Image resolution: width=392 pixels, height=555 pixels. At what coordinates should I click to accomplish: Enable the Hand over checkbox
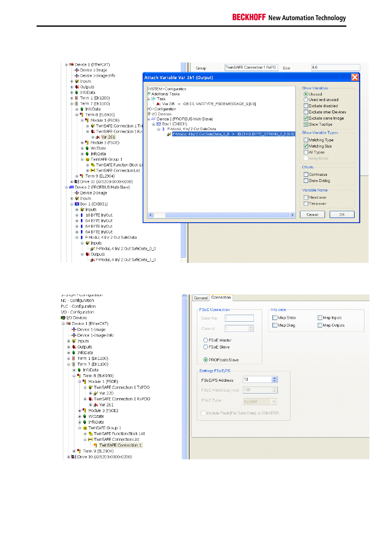coord(306,198)
